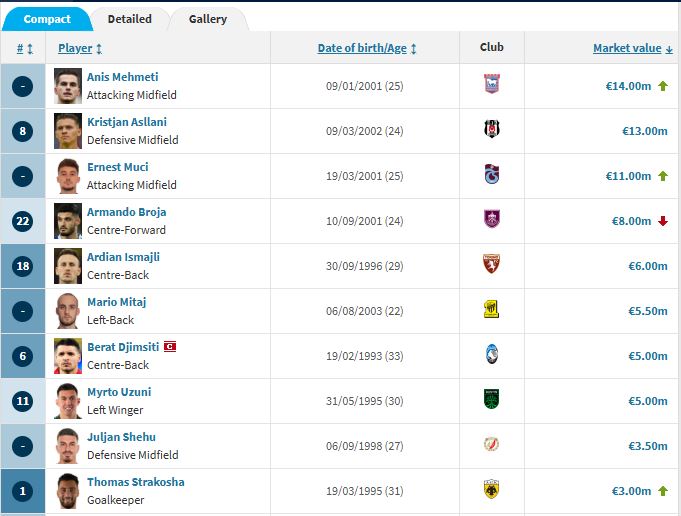Click Armando Broja's red down arrow
The image size is (681, 516).
[x=662, y=221]
